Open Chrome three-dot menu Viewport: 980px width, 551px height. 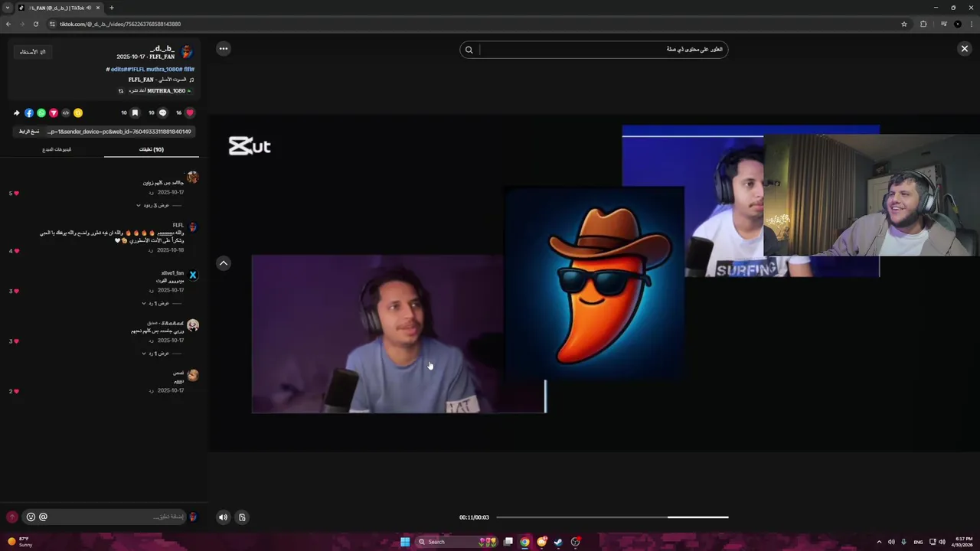971,24
